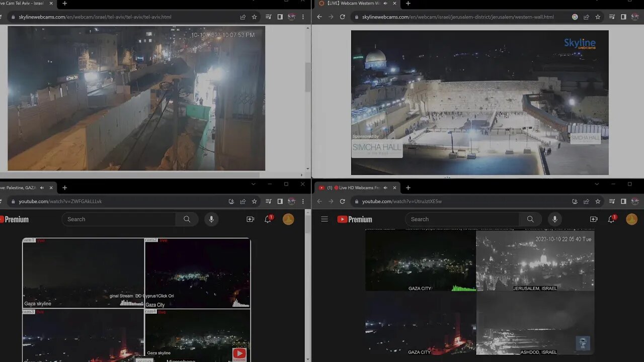The width and height of the screenshot is (644, 362).
Task: Open account avatar in Gaza YouTube window
Action: [x=288, y=219]
